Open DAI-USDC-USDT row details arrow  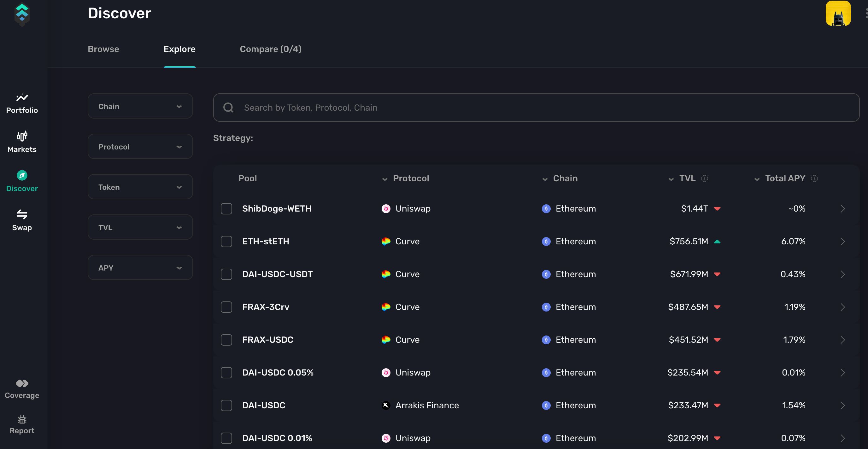[x=842, y=274]
